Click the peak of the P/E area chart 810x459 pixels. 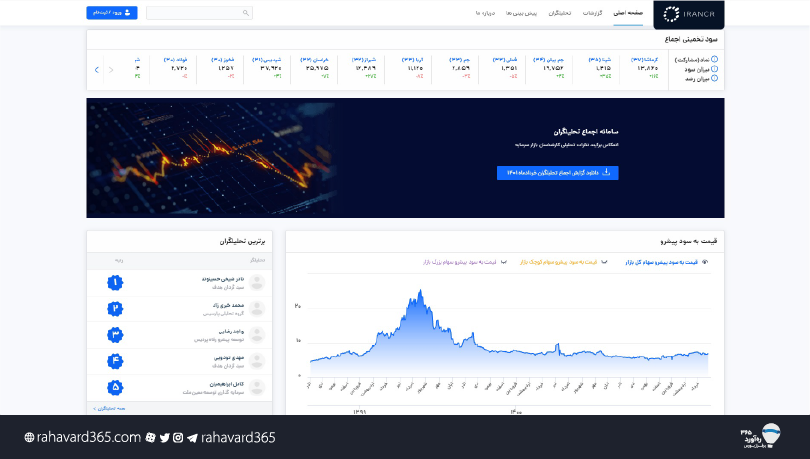(x=420, y=292)
